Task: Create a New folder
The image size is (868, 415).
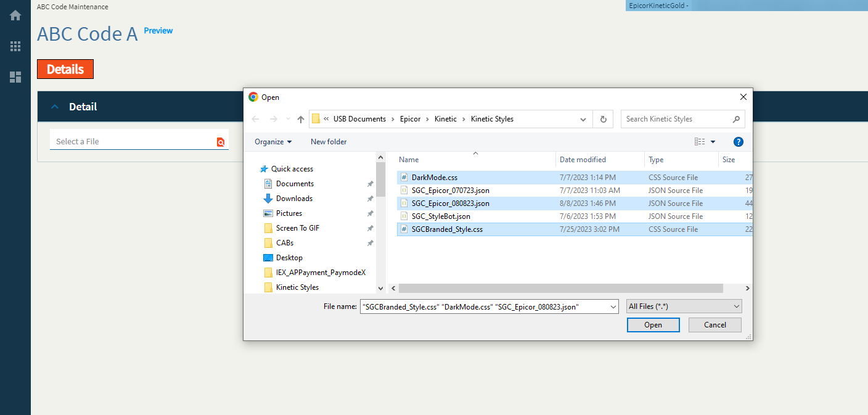Action: tap(329, 142)
